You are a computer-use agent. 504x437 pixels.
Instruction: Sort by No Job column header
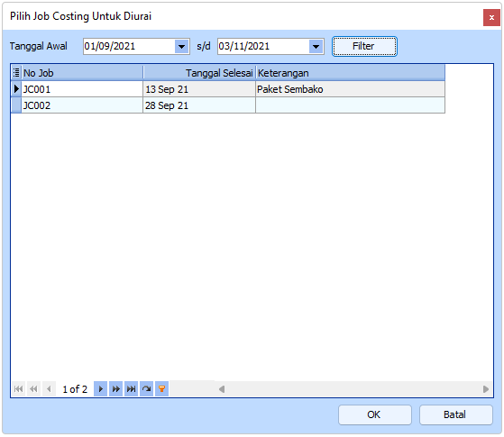click(82, 73)
